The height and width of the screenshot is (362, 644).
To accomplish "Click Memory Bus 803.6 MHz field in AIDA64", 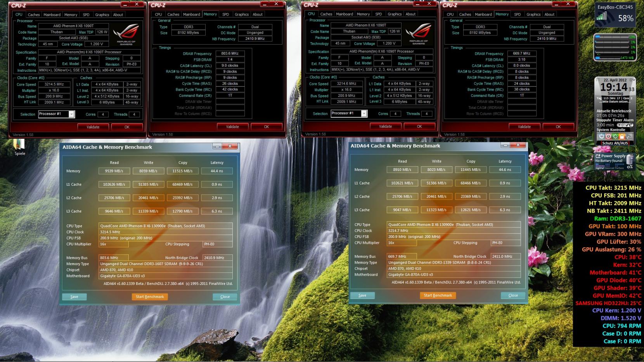I will coord(114,258).
